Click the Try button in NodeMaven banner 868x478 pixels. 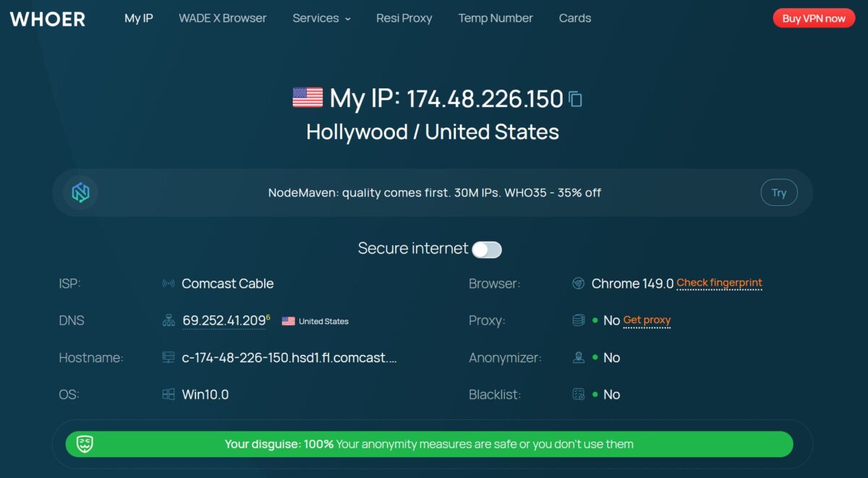779,193
